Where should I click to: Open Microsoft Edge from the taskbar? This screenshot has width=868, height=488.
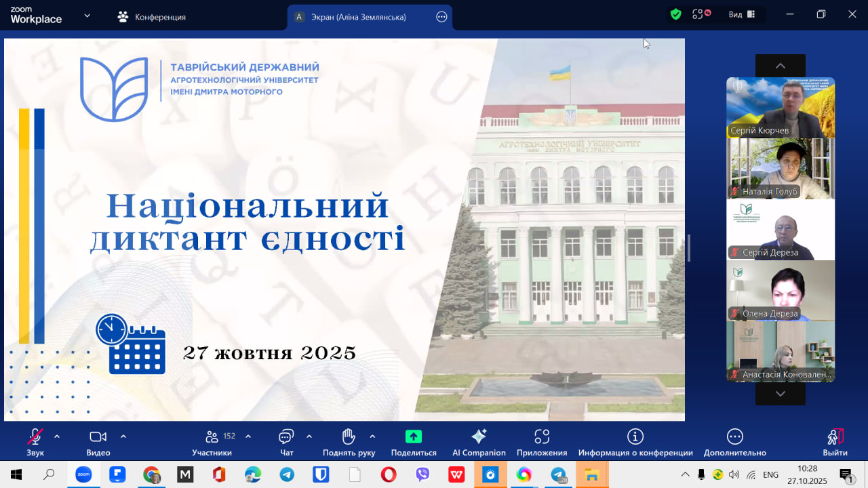coord(253,474)
